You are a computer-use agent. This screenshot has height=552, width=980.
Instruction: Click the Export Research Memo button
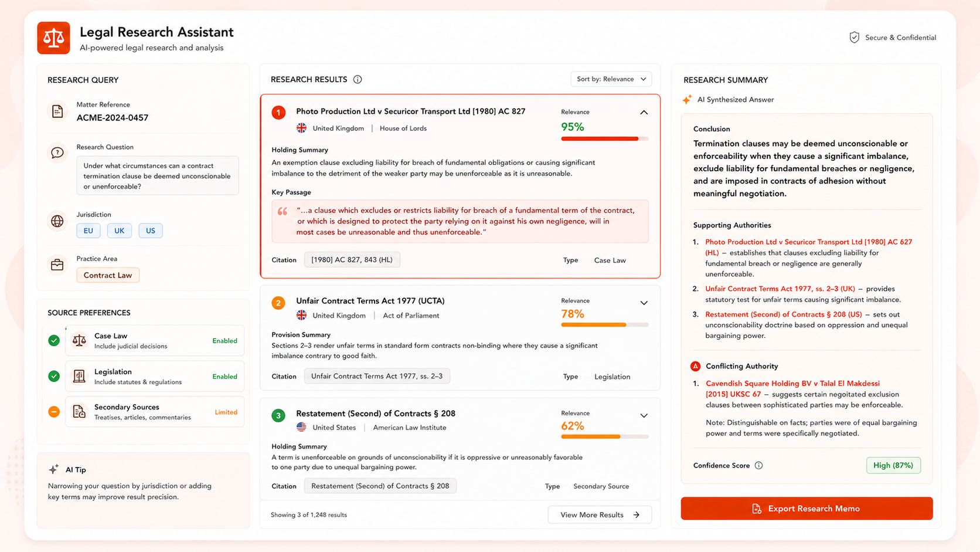(x=807, y=509)
